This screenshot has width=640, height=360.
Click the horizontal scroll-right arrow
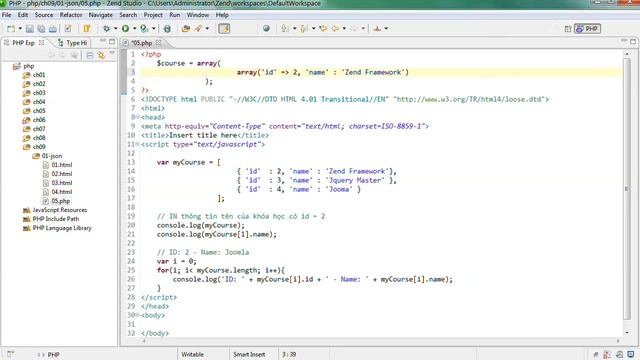coord(618,341)
